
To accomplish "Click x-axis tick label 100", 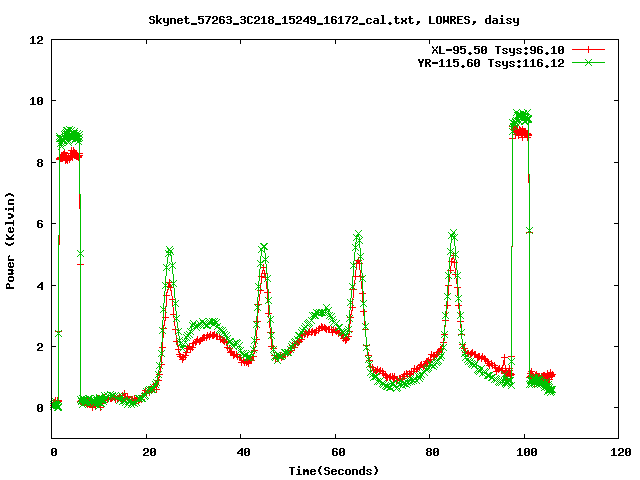I will [527, 452].
